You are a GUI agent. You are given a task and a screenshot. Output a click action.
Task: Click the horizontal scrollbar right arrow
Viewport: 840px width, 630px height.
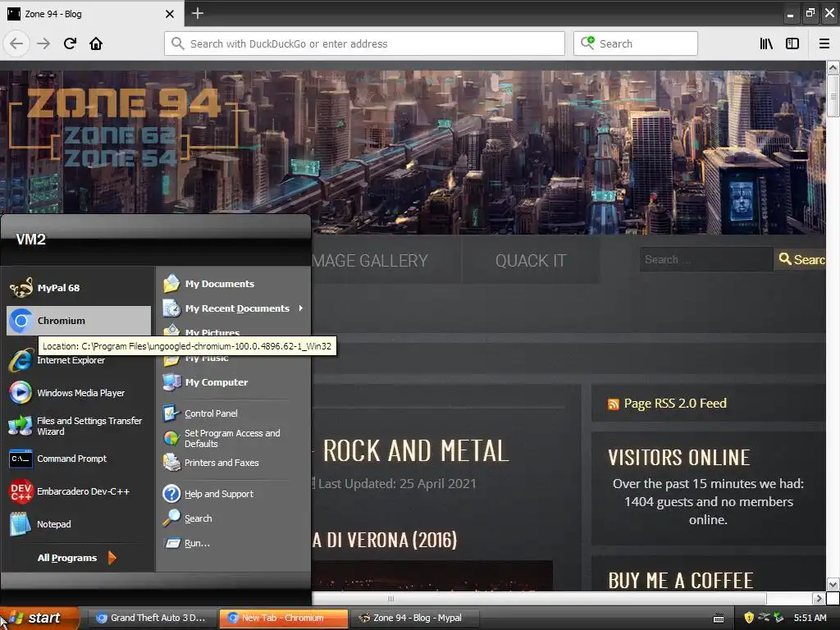tap(818, 598)
